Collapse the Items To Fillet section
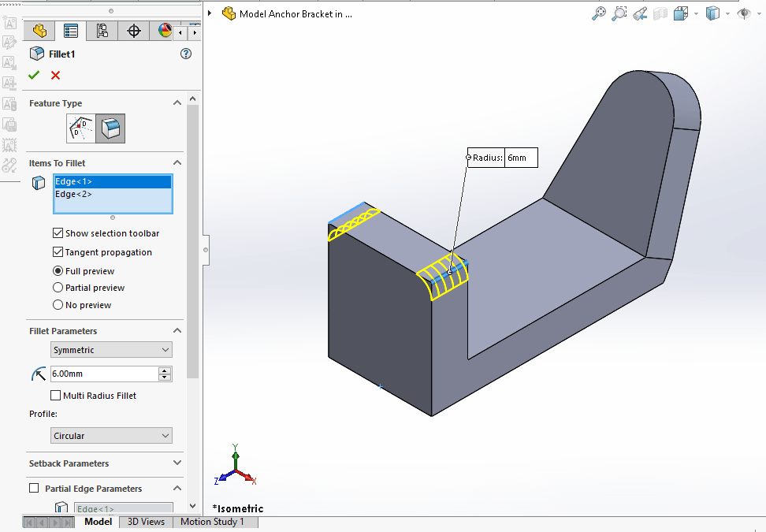This screenshot has width=766, height=532. tap(177, 162)
